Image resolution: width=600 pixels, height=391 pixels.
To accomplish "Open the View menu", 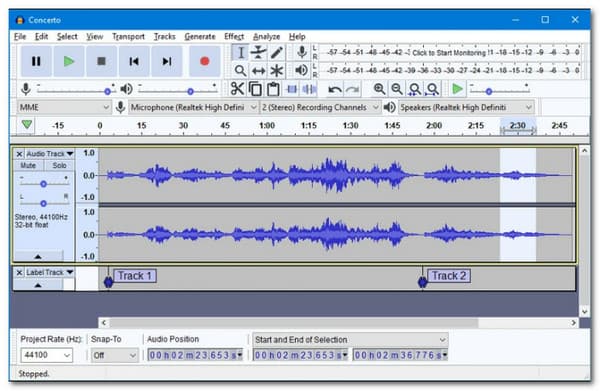I will (x=94, y=36).
